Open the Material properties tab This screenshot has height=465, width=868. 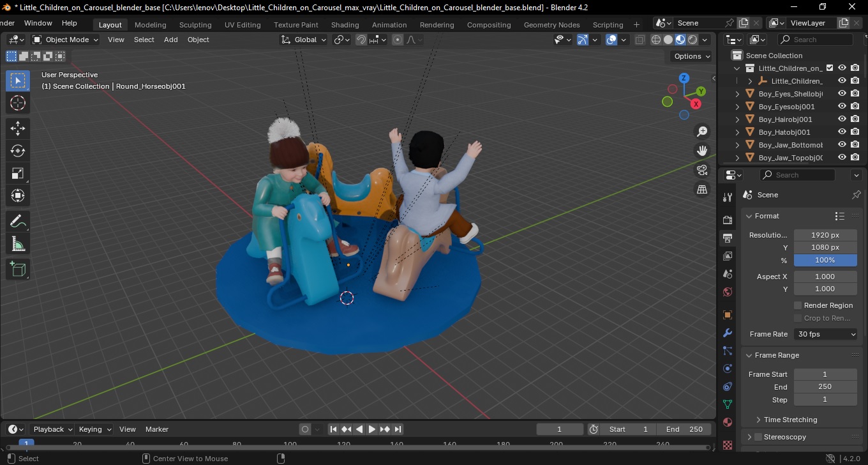[x=727, y=422]
